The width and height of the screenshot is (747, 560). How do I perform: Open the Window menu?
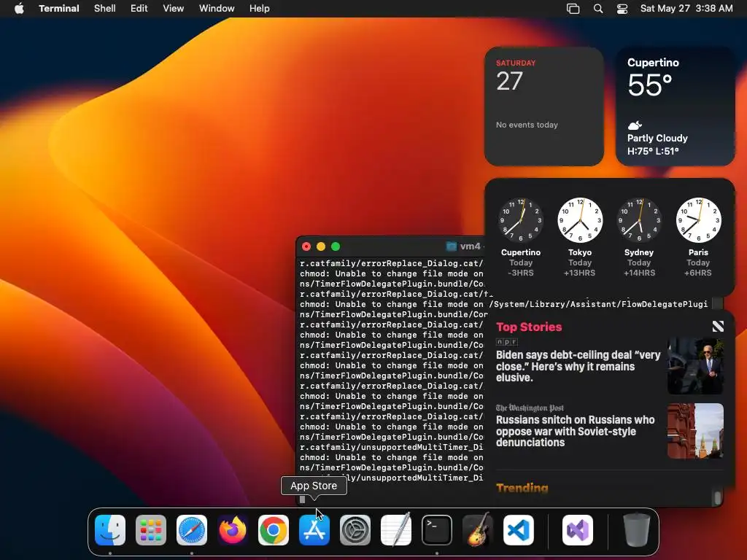pyautogui.click(x=217, y=8)
